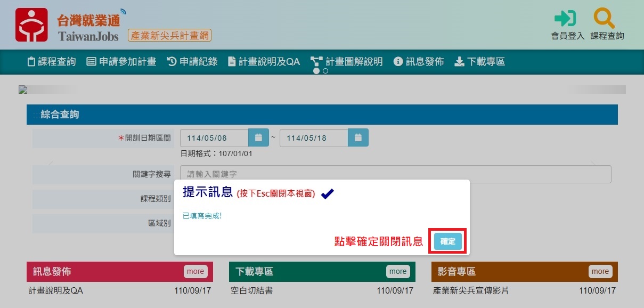Click the 已填寫完成! message text
Image resolution: width=644 pixels, height=308 pixels.
tap(202, 216)
